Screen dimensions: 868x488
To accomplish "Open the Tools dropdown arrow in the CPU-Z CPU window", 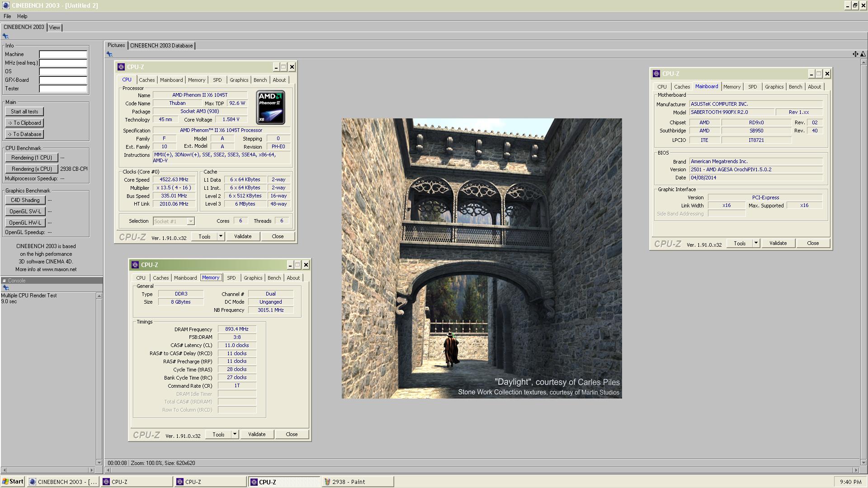I will (x=221, y=236).
